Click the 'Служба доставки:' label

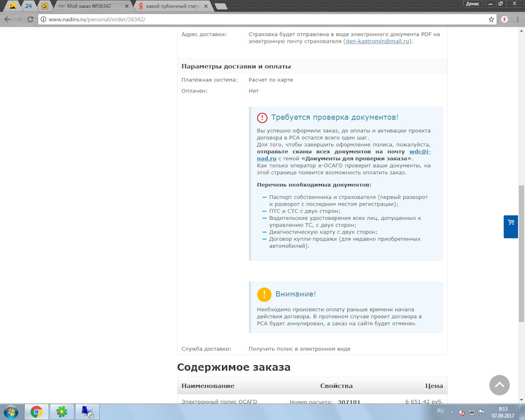click(x=206, y=349)
